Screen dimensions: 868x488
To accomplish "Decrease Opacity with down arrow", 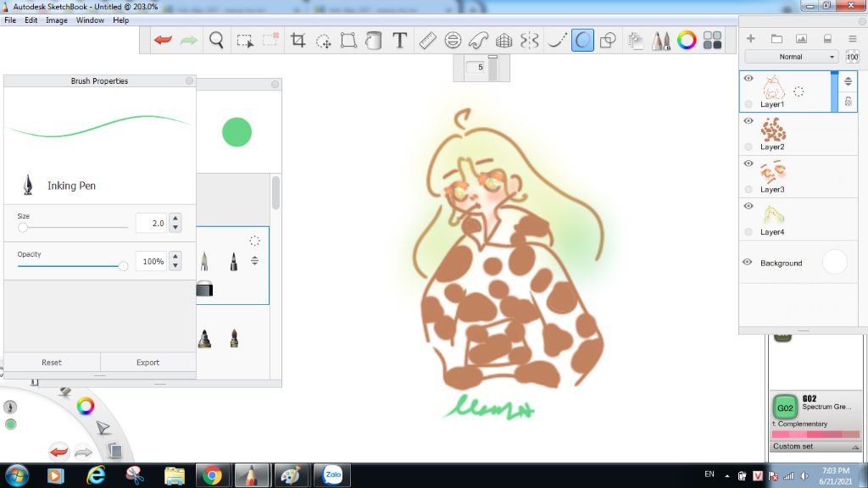I will tap(175, 265).
